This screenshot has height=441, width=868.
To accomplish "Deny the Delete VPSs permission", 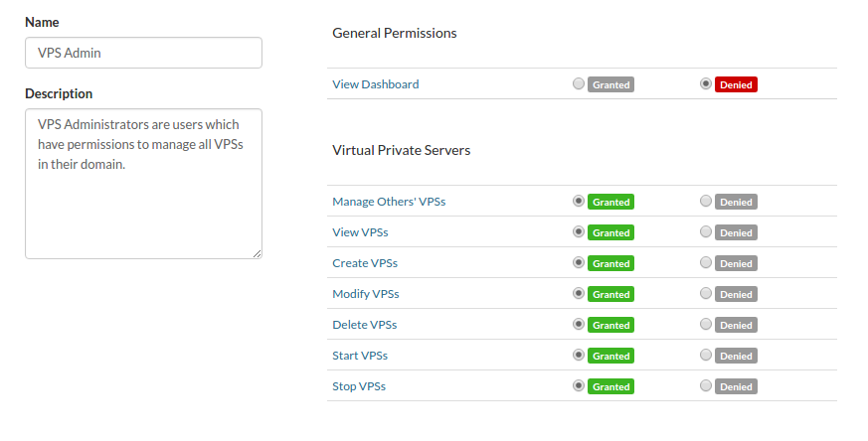I will 706,325.
